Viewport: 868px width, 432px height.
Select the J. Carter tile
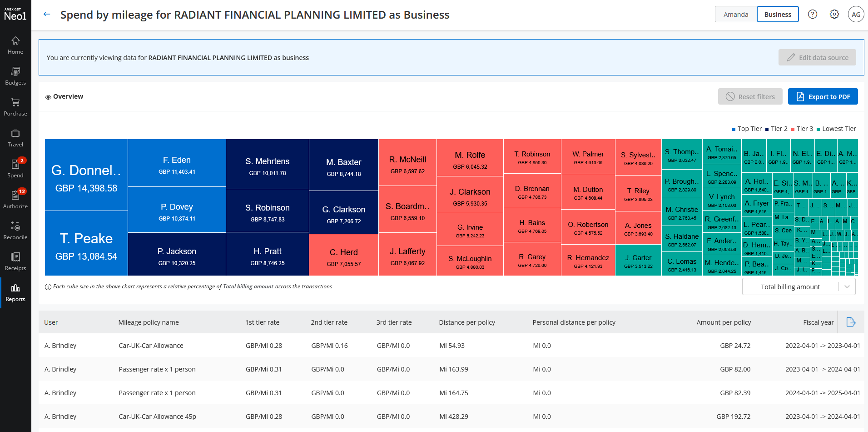[638, 260]
